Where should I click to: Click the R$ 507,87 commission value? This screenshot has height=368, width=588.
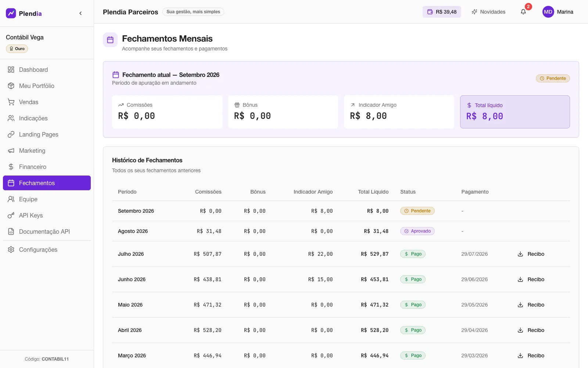208,254
